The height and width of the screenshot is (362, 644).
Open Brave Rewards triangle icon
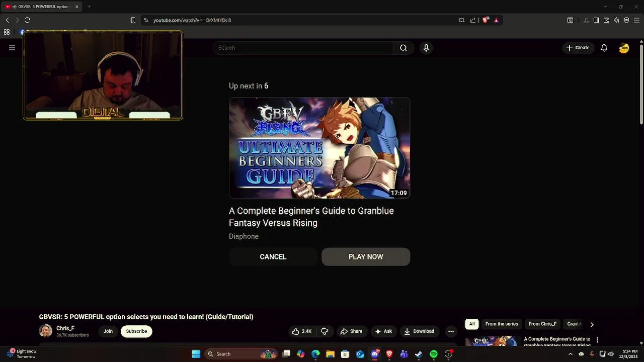(x=496, y=20)
